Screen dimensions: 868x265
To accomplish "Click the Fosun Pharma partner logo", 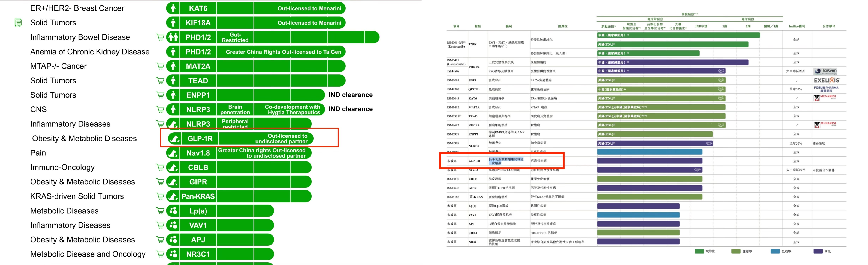I will point(826,89).
